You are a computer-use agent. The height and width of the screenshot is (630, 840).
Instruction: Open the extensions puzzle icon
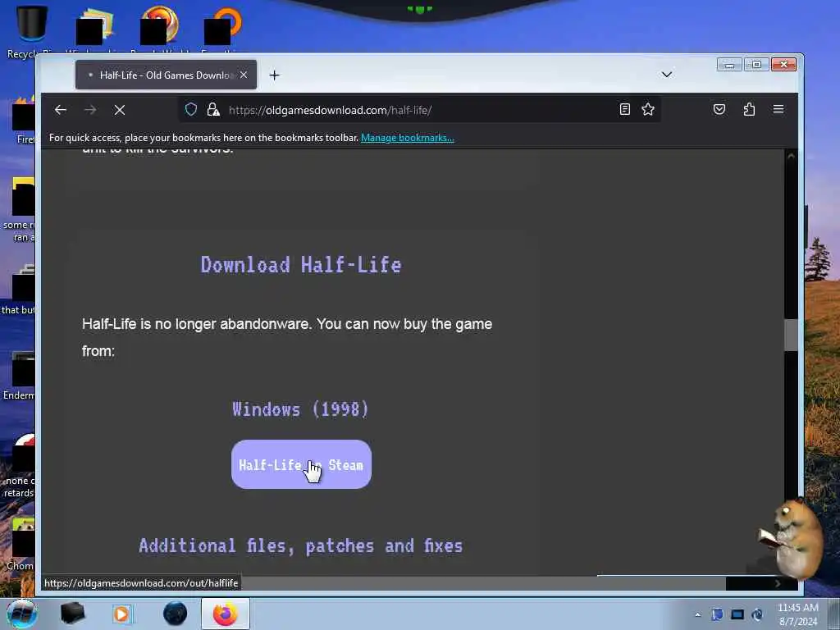click(x=749, y=109)
